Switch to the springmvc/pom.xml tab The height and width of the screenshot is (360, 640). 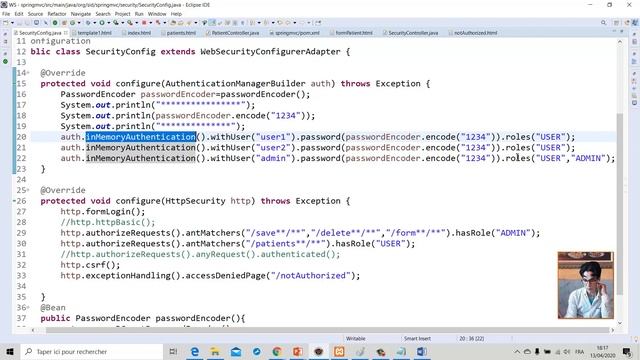coord(297,33)
